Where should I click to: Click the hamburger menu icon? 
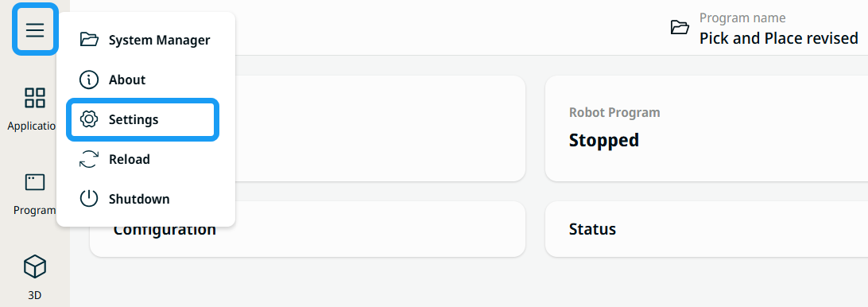35,29
